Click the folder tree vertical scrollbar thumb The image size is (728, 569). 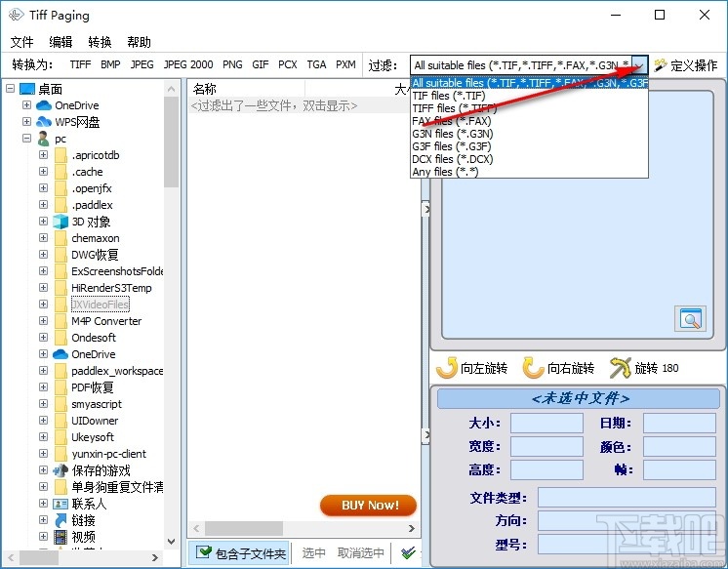point(171,142)
